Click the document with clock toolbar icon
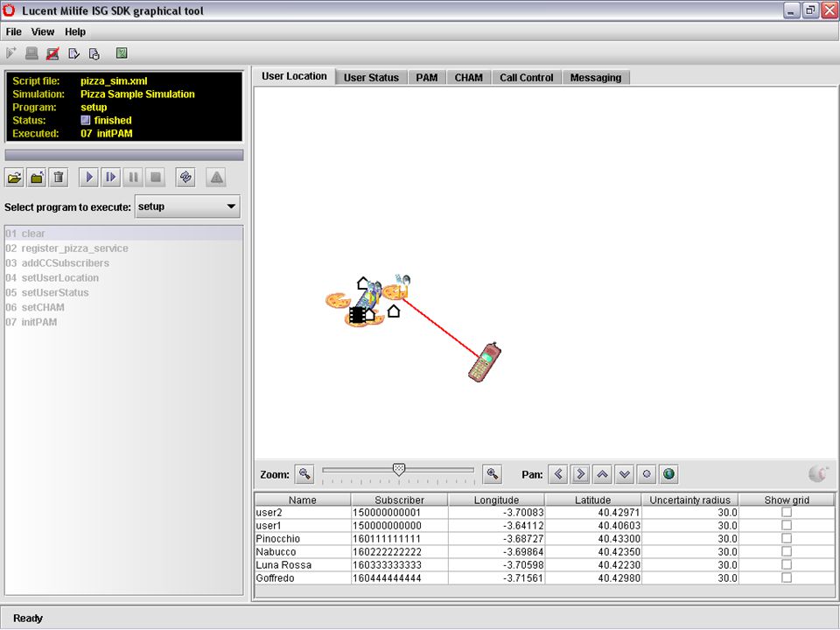This screenshot has height=630, width=840. click(x=94, y=53)
